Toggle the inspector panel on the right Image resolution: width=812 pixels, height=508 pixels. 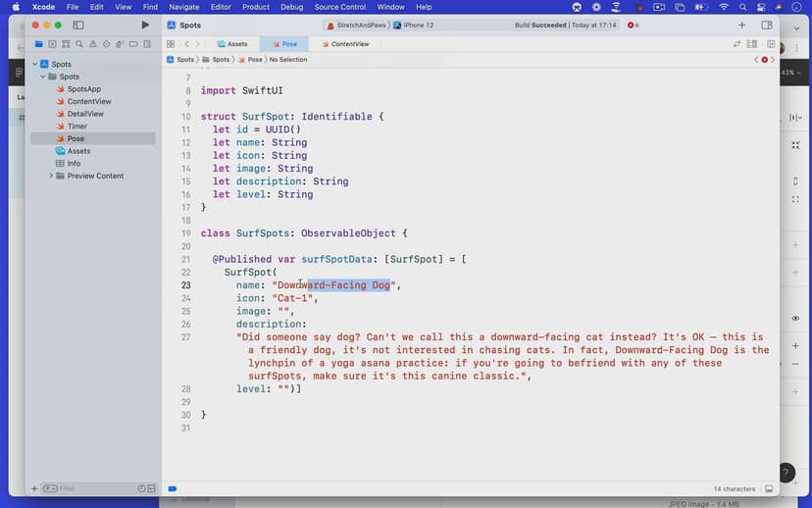[767, 25]
